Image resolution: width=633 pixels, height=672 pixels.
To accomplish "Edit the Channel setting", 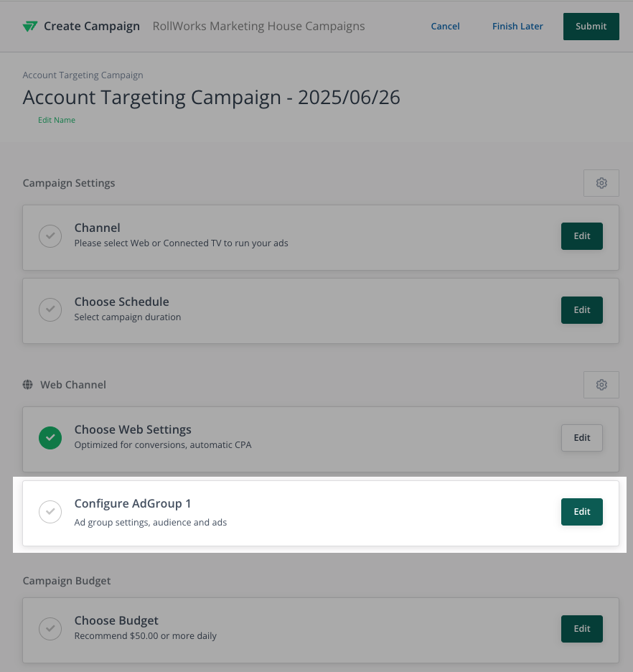I will tap(581, 235).
